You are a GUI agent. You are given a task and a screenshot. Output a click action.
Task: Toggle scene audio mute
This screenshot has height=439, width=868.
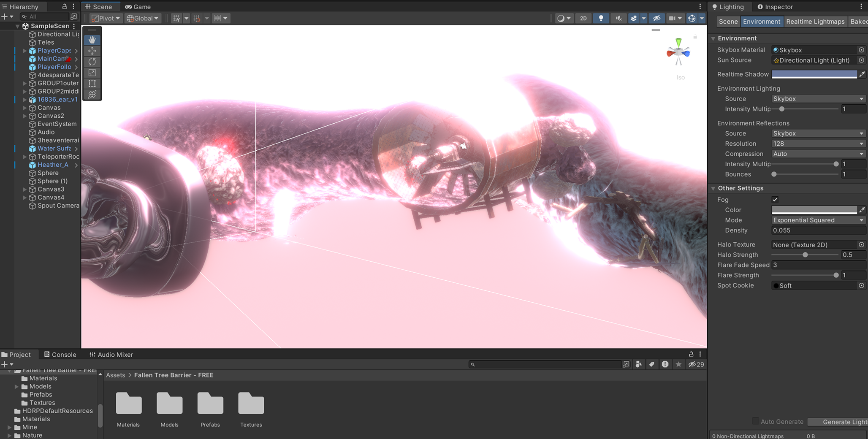tap(618, 18)
